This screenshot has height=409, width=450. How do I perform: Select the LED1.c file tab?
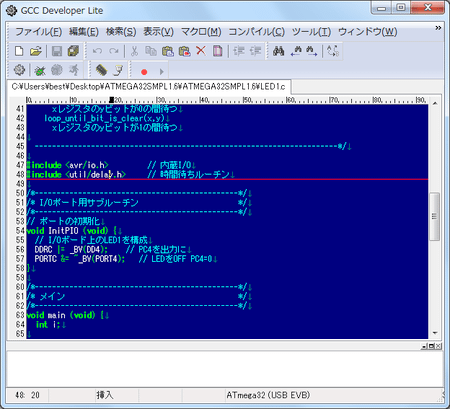(x=148, y=87)
